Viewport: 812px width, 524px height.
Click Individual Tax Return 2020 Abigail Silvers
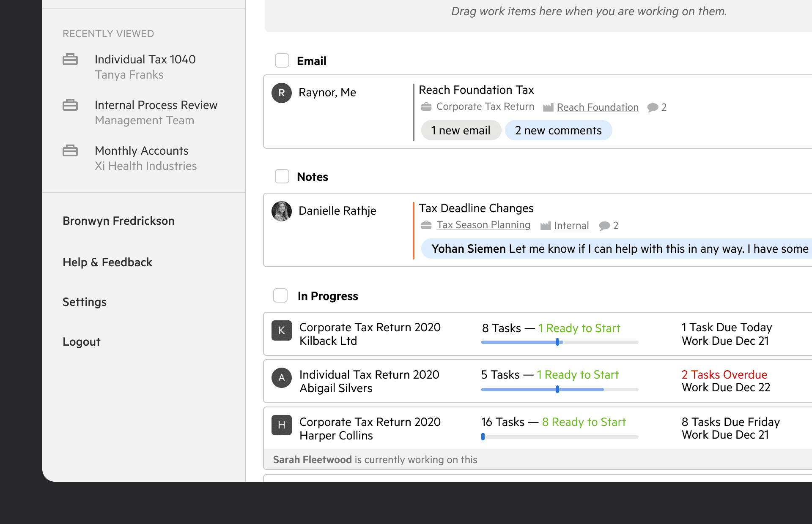point(369,381)
